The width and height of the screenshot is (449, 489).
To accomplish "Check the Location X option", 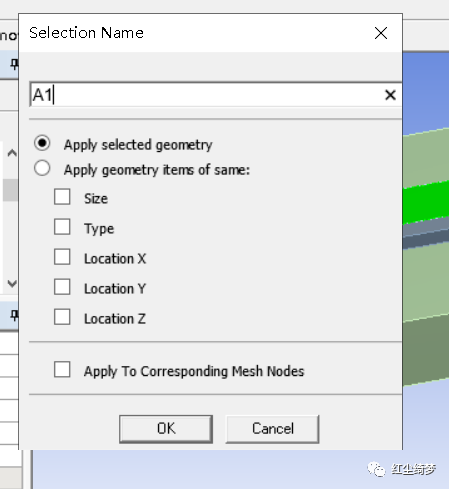I will 62,257.
